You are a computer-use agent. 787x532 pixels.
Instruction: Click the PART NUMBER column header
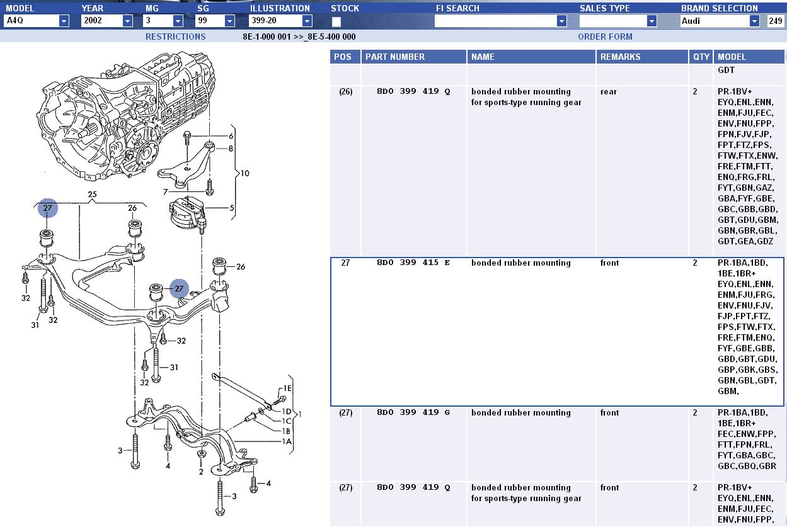click(395, 57)
